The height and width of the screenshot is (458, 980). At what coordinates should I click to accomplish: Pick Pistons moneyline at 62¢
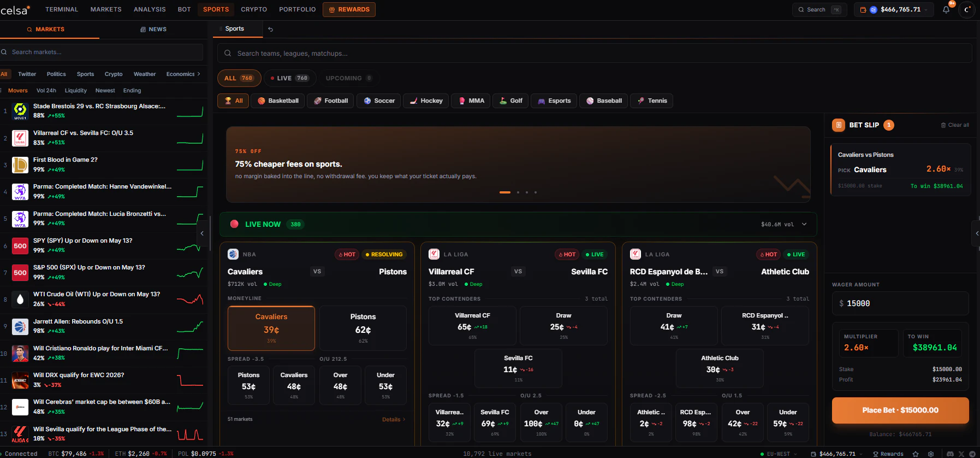[363, 328]
